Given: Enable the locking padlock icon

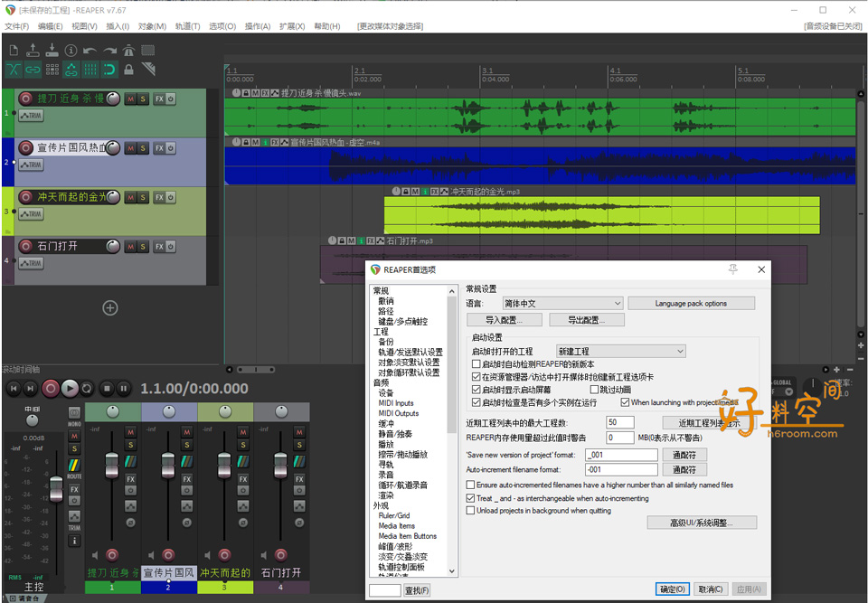Looking at the screenshot, I should coord(129,69).
